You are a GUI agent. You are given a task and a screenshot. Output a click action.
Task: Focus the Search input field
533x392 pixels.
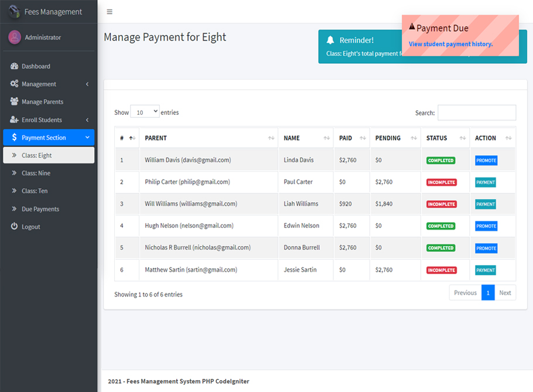(x=477, y=113)
